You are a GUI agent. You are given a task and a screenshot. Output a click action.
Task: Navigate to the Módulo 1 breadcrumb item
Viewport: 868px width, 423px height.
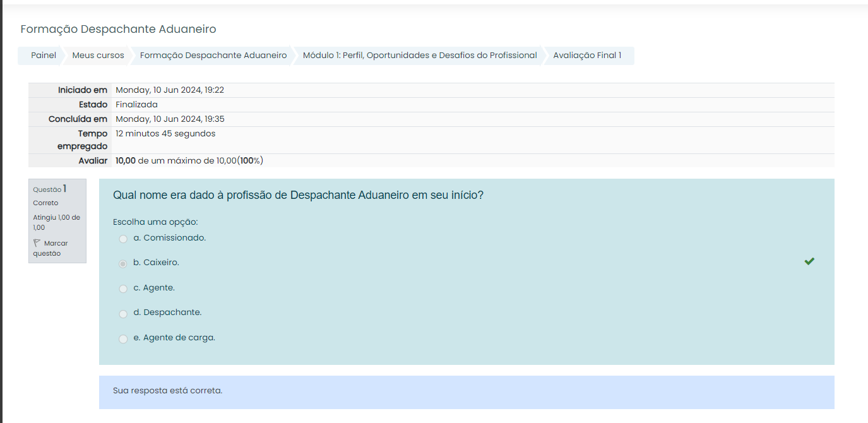click(420, 56)
